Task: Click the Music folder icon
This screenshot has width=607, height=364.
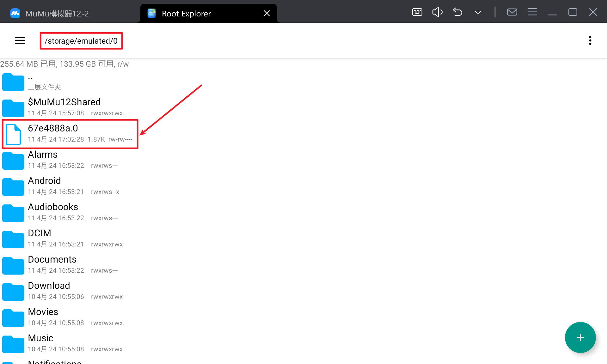Action: coord(13,344)
